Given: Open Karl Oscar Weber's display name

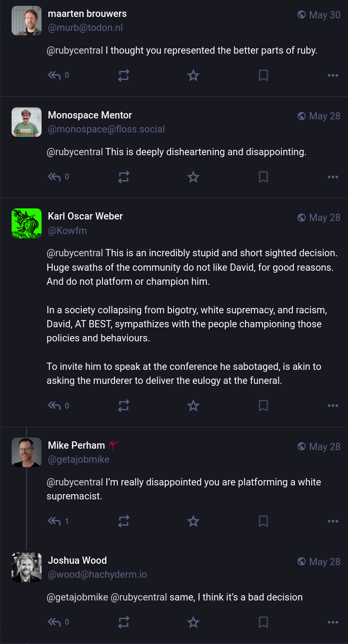Looking at the screenshot, I should pyautogui.click(x=85, y=216).
